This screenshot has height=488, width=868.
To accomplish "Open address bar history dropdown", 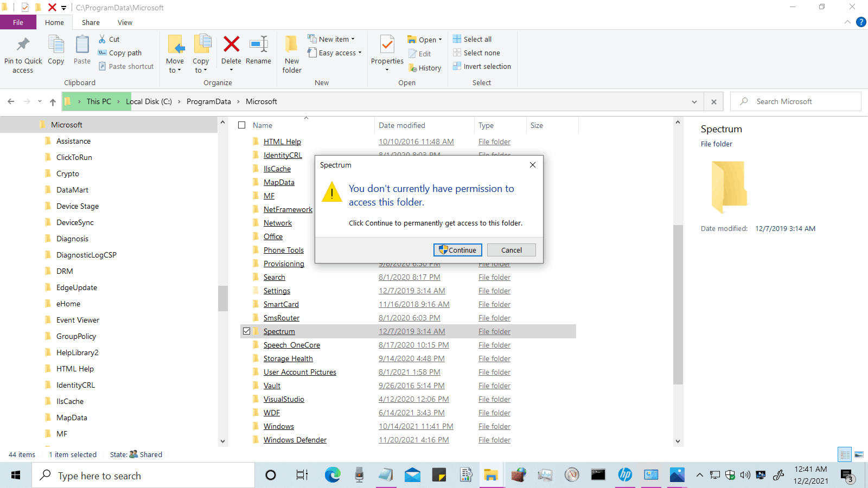I will 694,101.
